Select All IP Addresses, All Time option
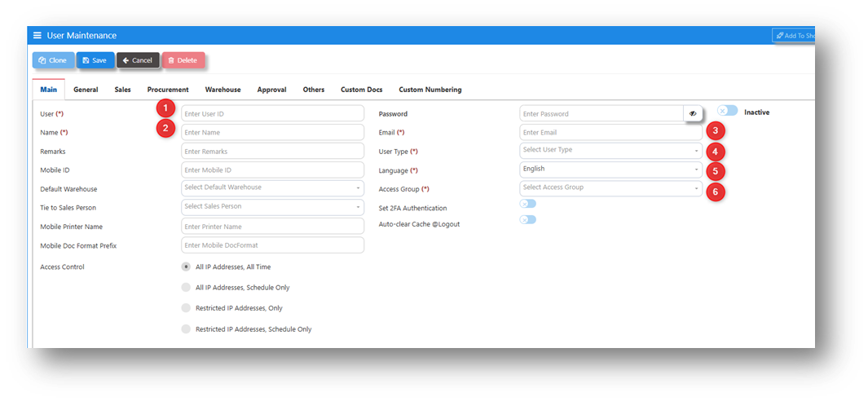The height and width of the screenshot is (401, 868). pyautogui.click(x=186, y=267)
